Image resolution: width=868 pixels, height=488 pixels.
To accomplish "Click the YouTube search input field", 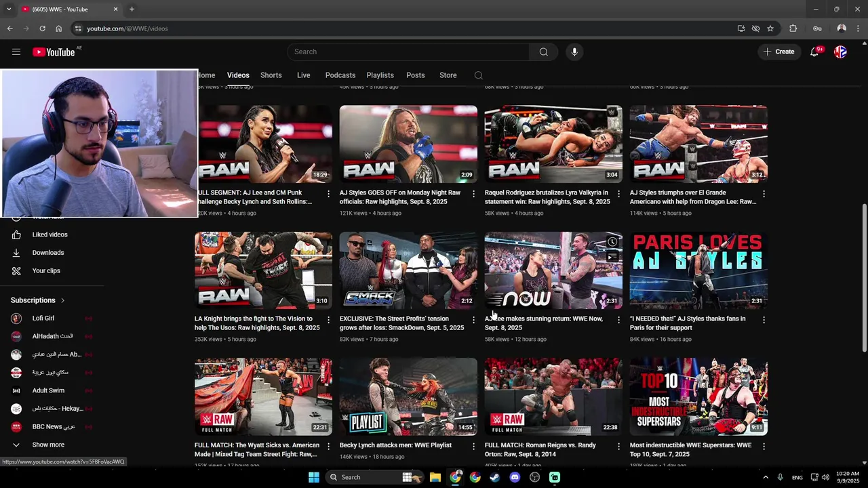I will coord(408,52).
